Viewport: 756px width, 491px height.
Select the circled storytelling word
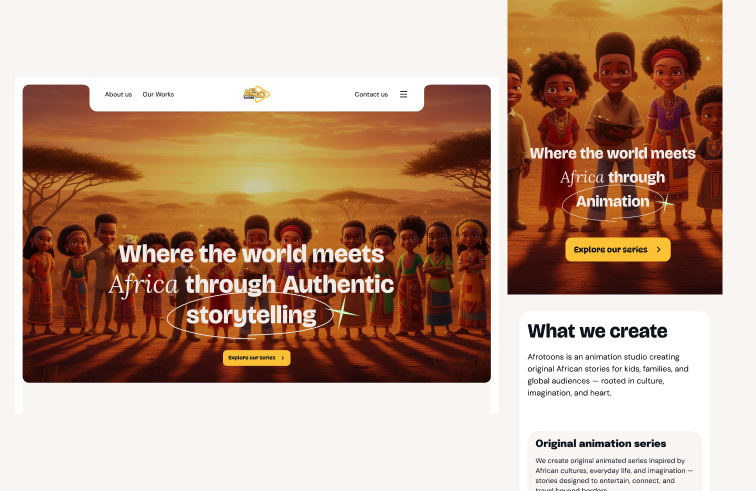[251, 315]
